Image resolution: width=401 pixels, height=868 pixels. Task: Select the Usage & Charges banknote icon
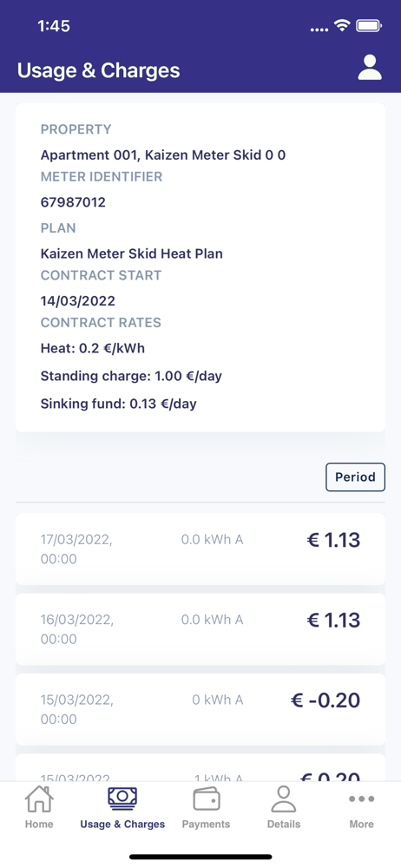(122, 799)
